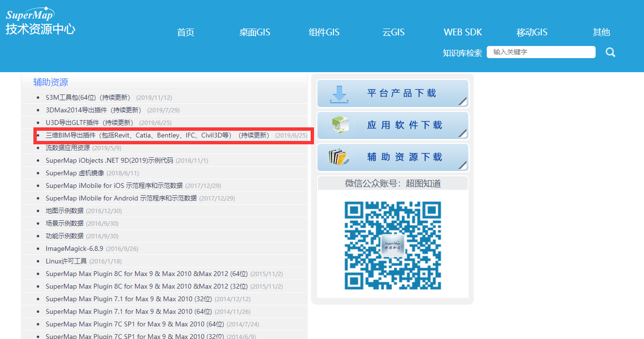This screenshot has height=339, width=644.
Task: Click the 辅助资源 section heading
Action: pyautogui.click(x=51, y=82)
